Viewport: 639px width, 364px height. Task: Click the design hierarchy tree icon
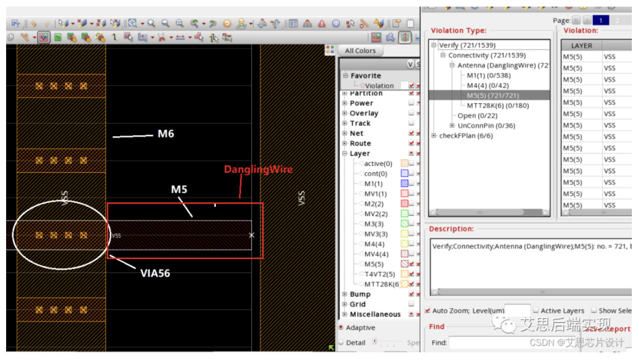pyautogui.click(x=307, y=23)
